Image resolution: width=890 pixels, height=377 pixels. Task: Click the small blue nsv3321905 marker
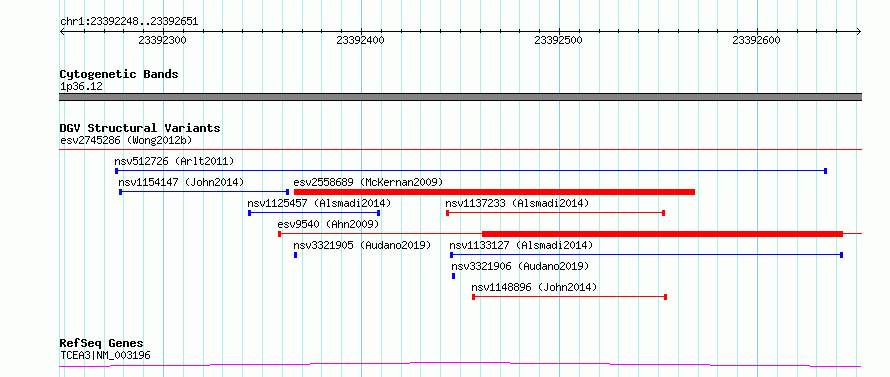[295, 255]
